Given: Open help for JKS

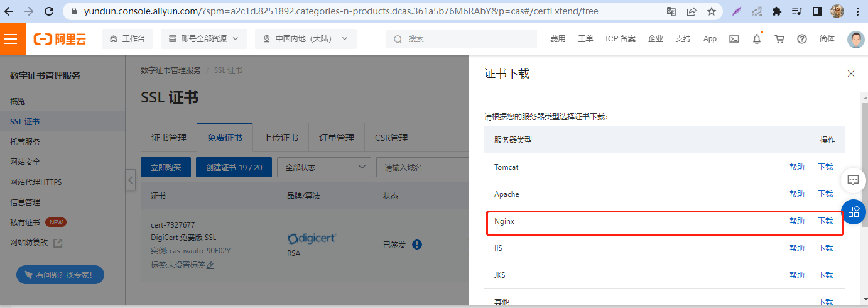Looking at the screenshot, I should click(x=797, y=275).
